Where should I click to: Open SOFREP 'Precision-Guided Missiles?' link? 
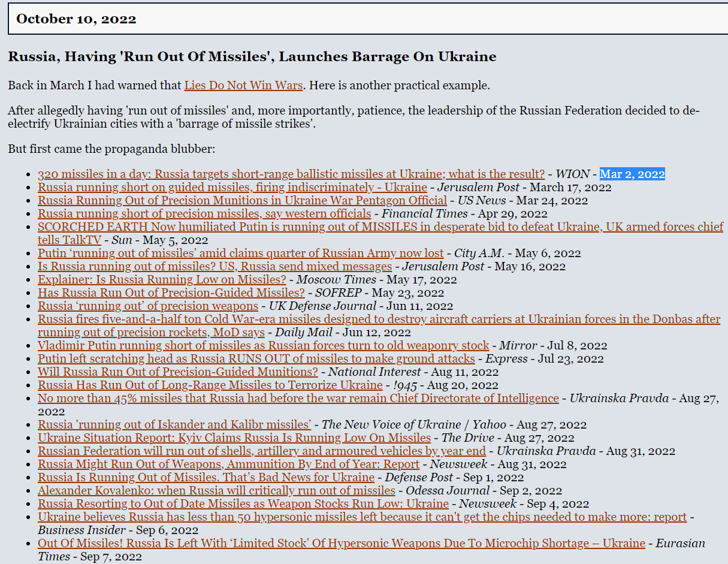coord(171,292)
